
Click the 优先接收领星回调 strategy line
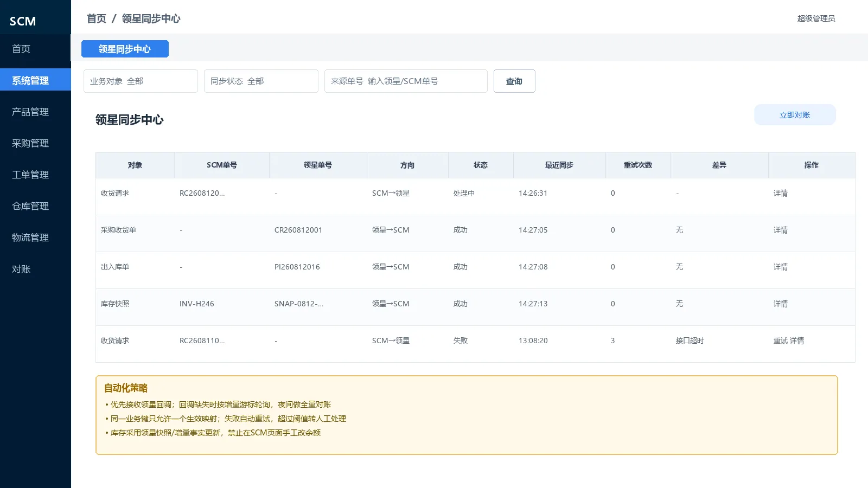pos(218,404)
